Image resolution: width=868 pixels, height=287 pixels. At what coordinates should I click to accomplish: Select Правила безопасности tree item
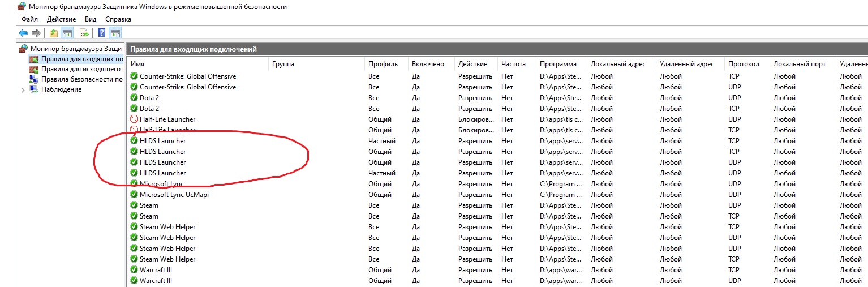point(82,79)
